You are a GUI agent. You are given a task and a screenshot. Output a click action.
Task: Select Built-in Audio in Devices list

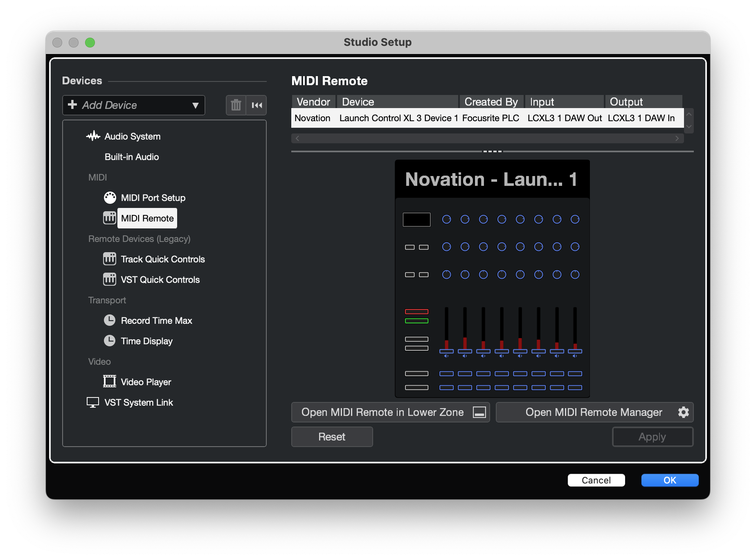tap(131, 157)
